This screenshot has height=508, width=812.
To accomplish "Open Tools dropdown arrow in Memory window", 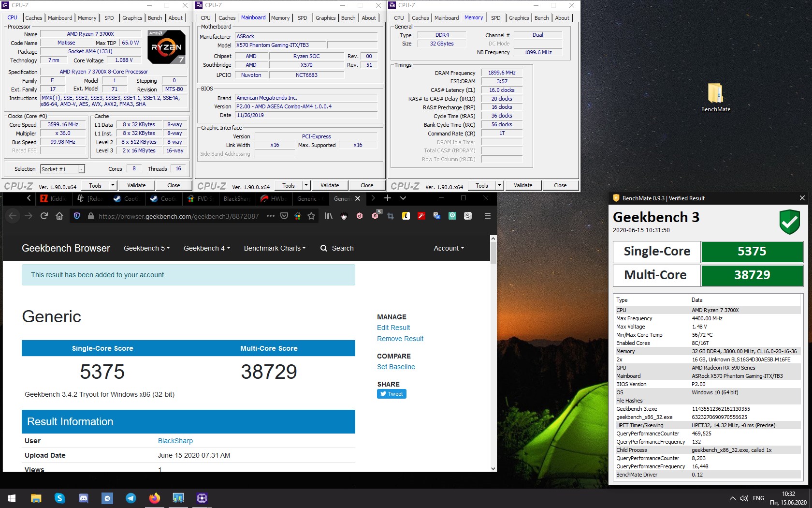I will (499, 185).
